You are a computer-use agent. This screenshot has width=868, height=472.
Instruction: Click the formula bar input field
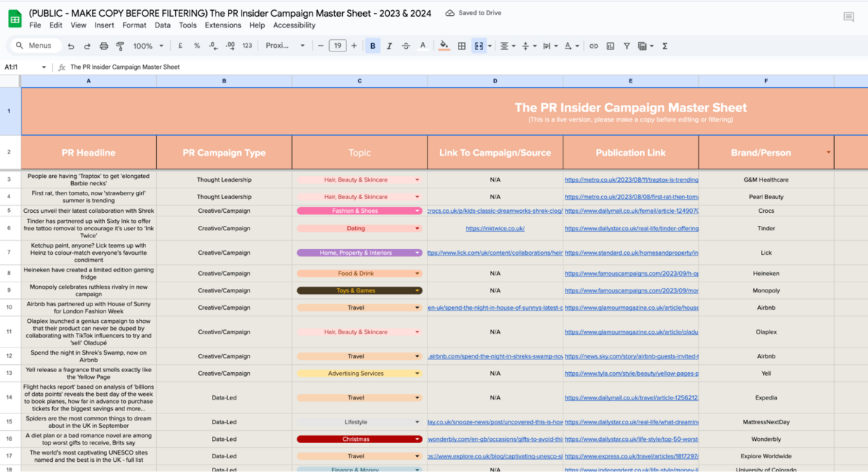(434, 67)
